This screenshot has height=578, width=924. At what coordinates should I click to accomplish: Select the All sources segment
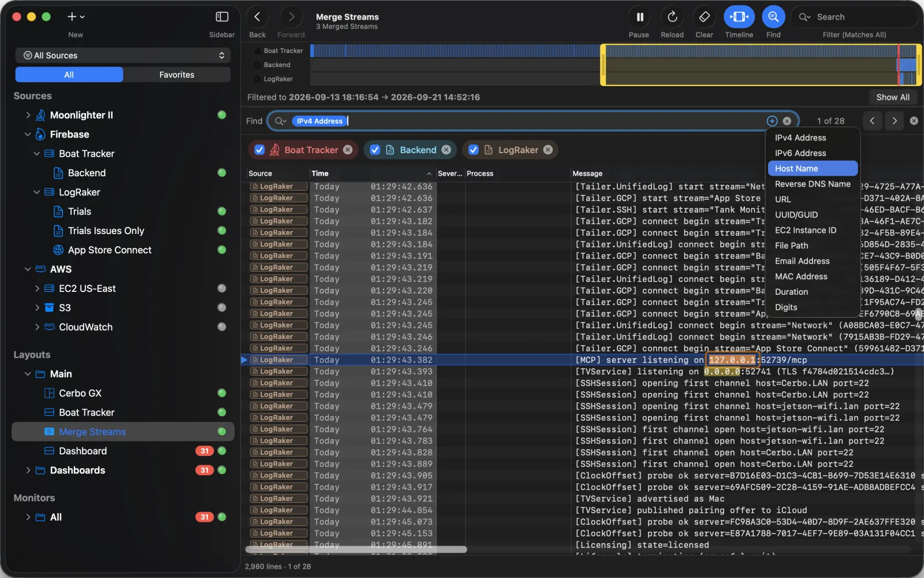tap(69, 75)
